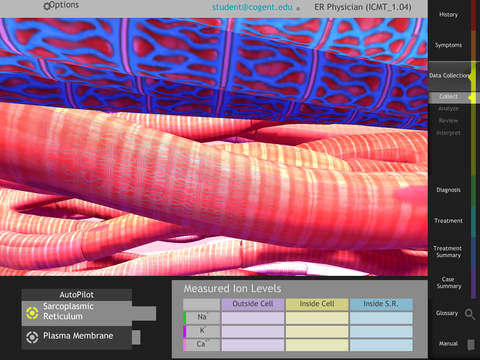The width and height of the screenshot is (480, 360).
Task: Expand the Sarcoplasmic Reticulum side tab
Action: pos(144,313)
